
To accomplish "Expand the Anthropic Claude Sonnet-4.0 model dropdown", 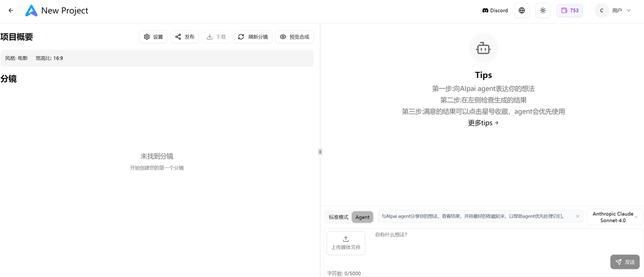I will (x=614, y=217).
